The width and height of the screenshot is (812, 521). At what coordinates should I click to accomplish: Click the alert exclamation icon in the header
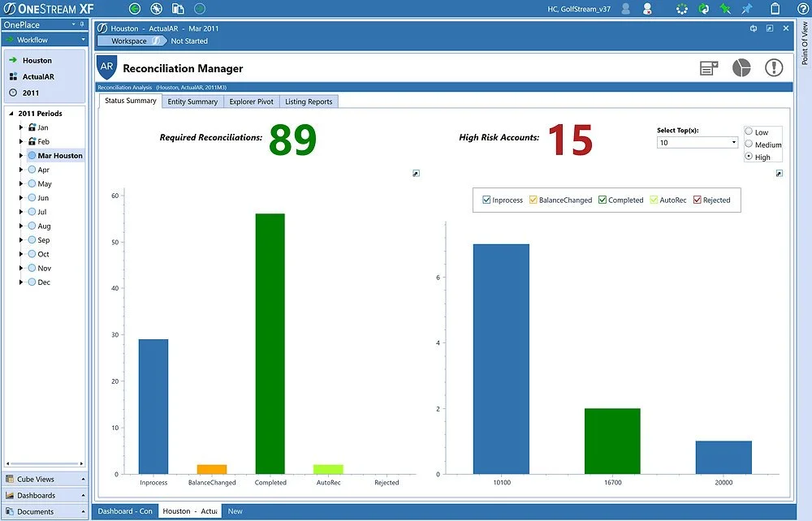click(772, 68)
